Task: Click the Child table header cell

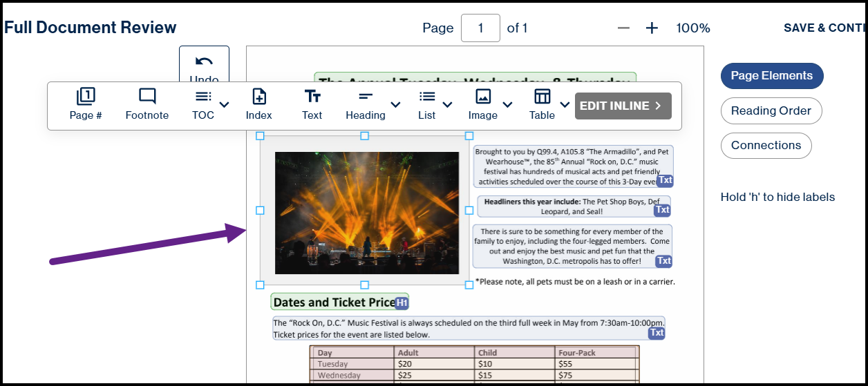Action: click(x=515, y=352)
